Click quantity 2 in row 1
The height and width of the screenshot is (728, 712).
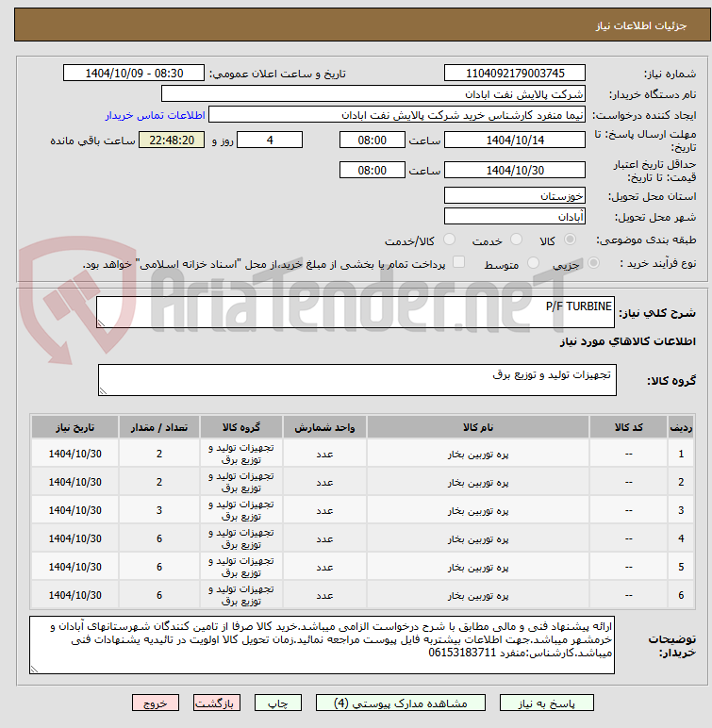(x=159, y=454)
